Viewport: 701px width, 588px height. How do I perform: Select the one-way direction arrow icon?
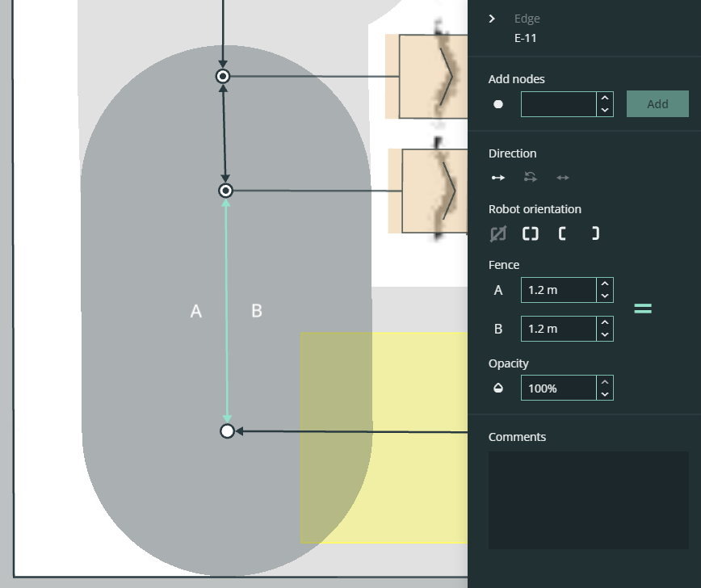498,178
